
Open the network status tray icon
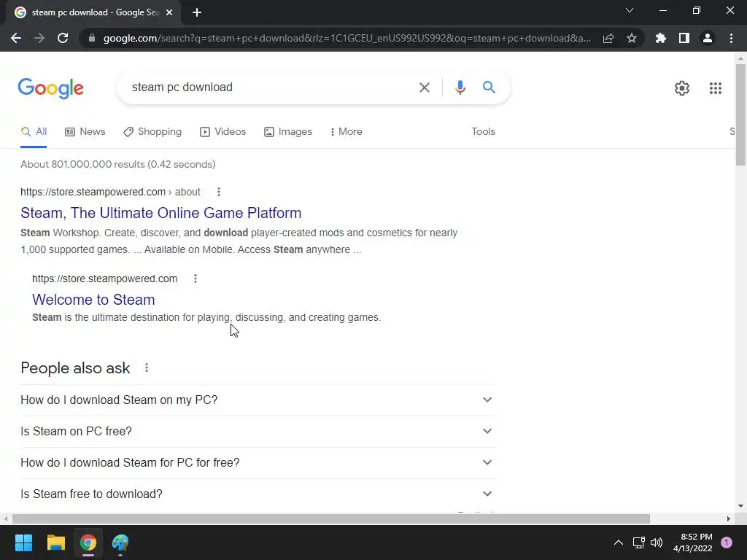638,542
